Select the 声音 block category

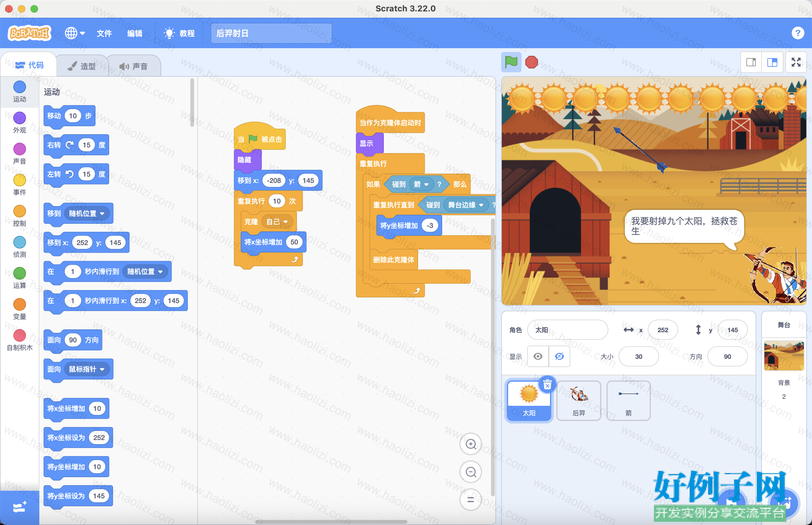(x=19, y=154)
